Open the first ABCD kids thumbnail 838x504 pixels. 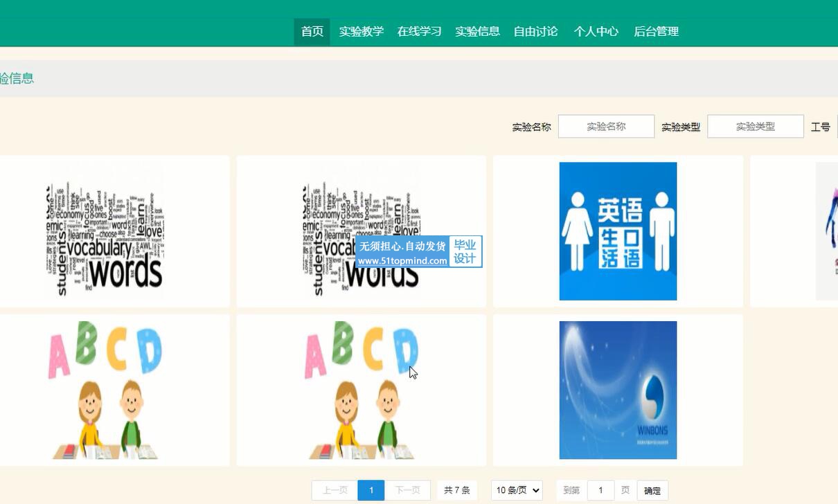pyautogui.click(x=105, y=390)
